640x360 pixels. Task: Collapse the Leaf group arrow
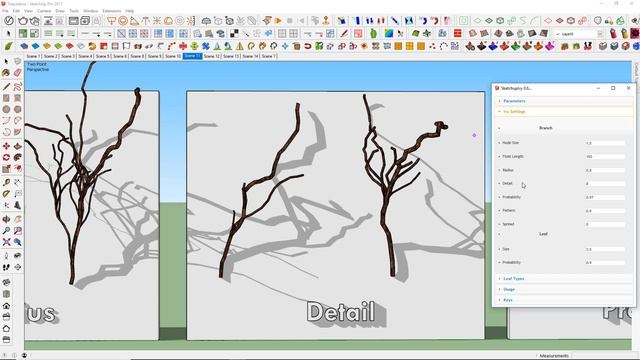pyautogui.click(x=499, y=234)
